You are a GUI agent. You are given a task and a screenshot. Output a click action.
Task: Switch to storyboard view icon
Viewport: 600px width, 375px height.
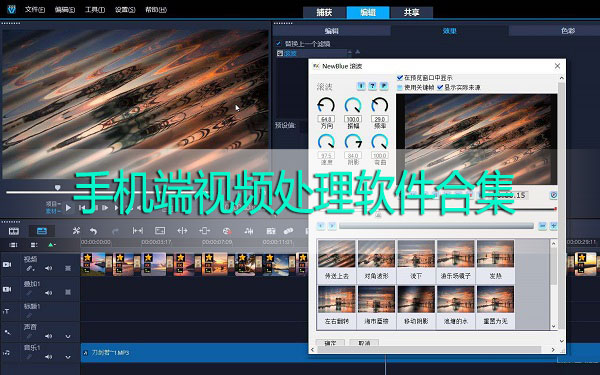point(14,231)
